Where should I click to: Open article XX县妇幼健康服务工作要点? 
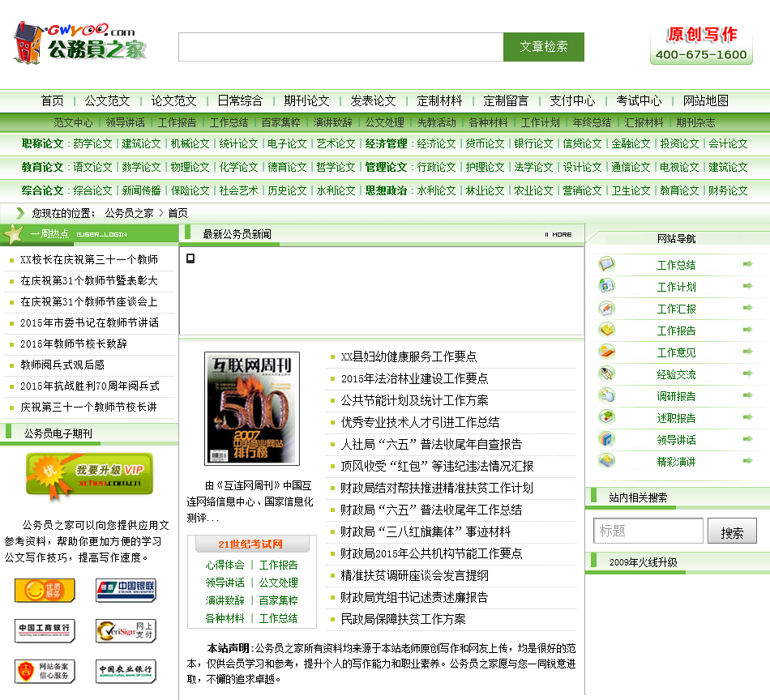(409, 356)
